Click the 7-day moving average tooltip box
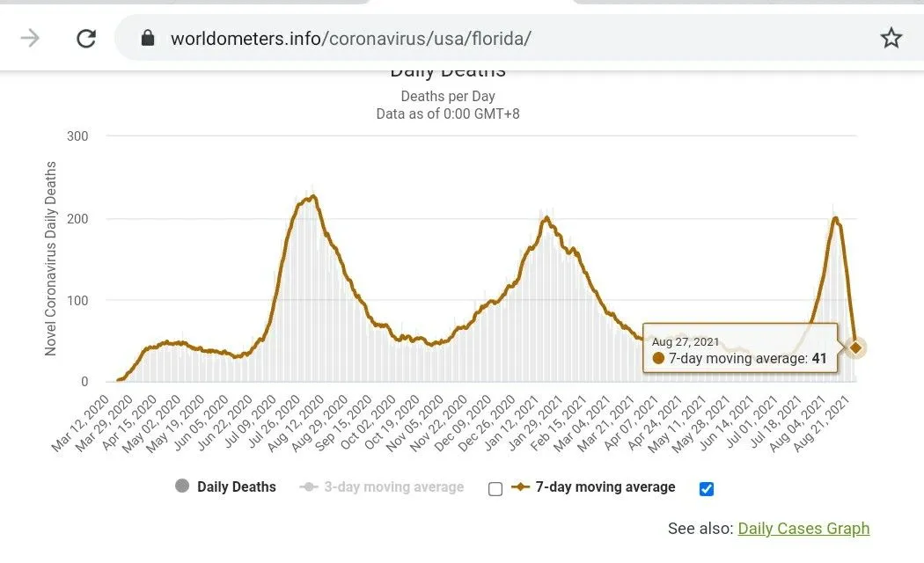 [739, 348]
